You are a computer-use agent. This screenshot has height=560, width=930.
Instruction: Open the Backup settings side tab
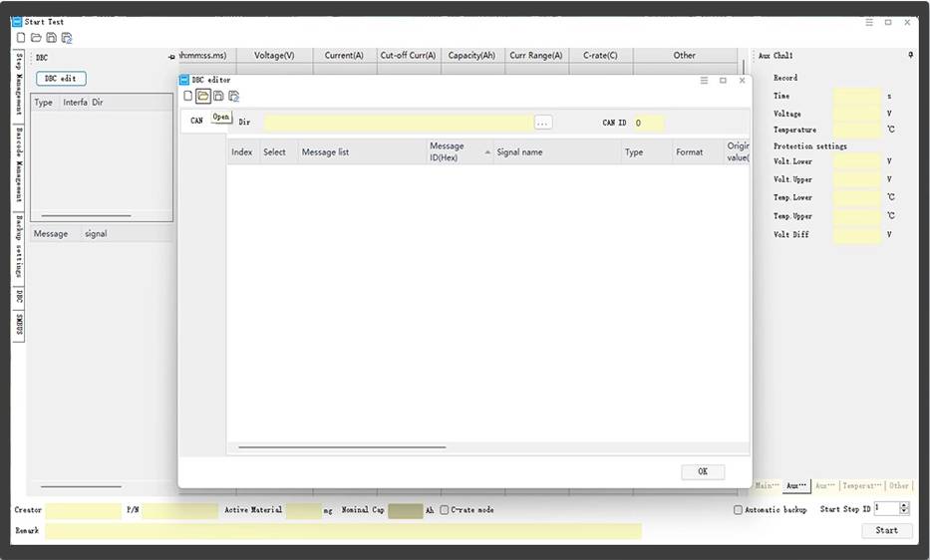click(x=19, y=246)
